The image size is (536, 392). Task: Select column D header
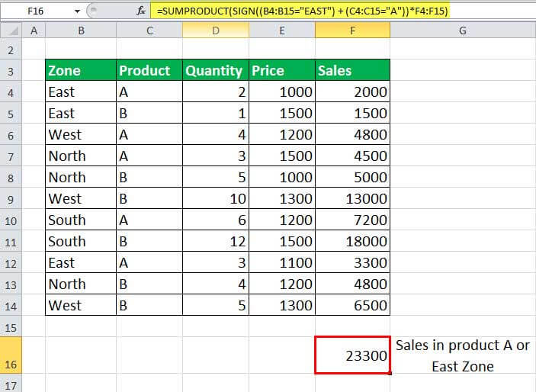216,31
